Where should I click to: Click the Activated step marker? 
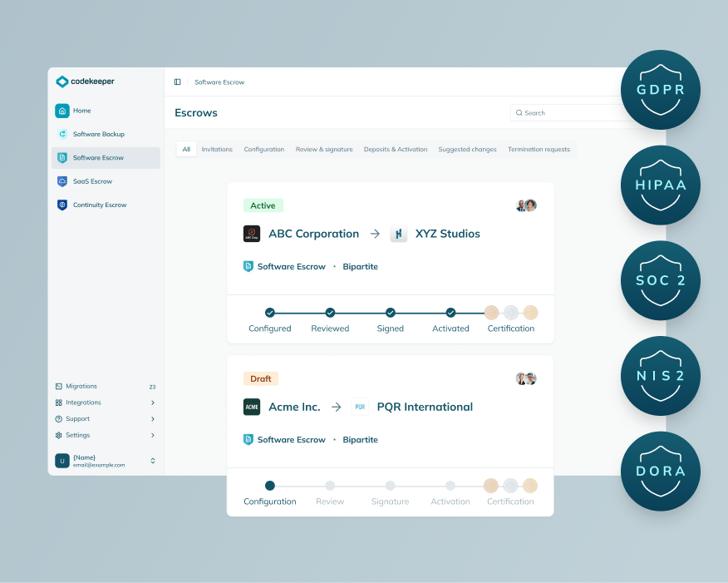pos(450,313)
